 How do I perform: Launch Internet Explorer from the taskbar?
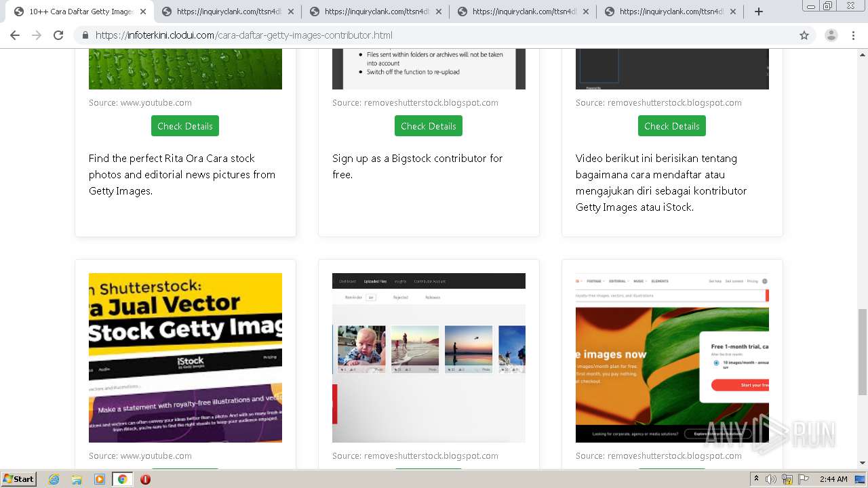(x=54, y=479)
